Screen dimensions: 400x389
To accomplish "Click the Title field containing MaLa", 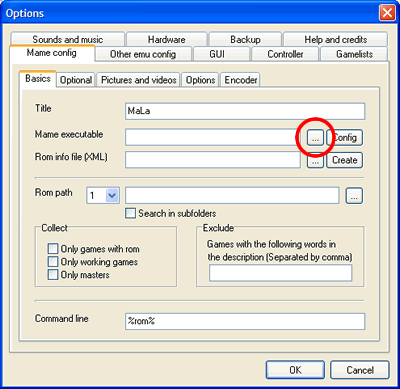I will click(x=245, y=111).
